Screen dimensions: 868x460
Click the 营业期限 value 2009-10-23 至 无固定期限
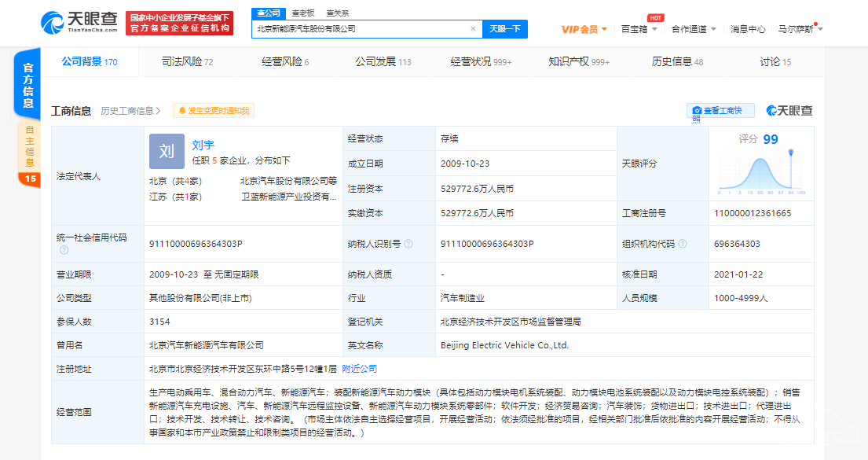click(203, 274)
